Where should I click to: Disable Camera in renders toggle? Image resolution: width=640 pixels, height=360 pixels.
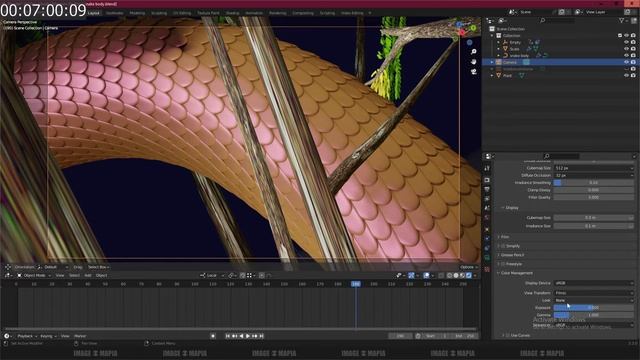(633, 62)
